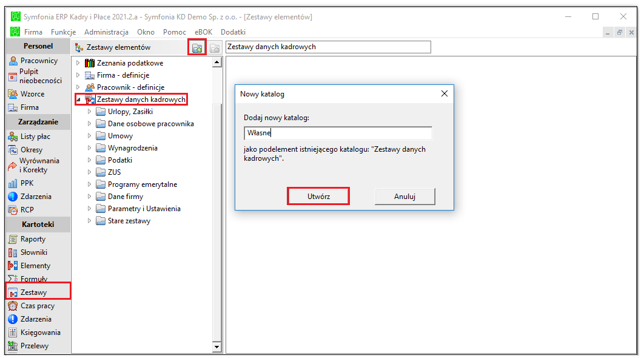
Task: Expand the Zeznania podatkowe tree node
Action: (78, 63)
